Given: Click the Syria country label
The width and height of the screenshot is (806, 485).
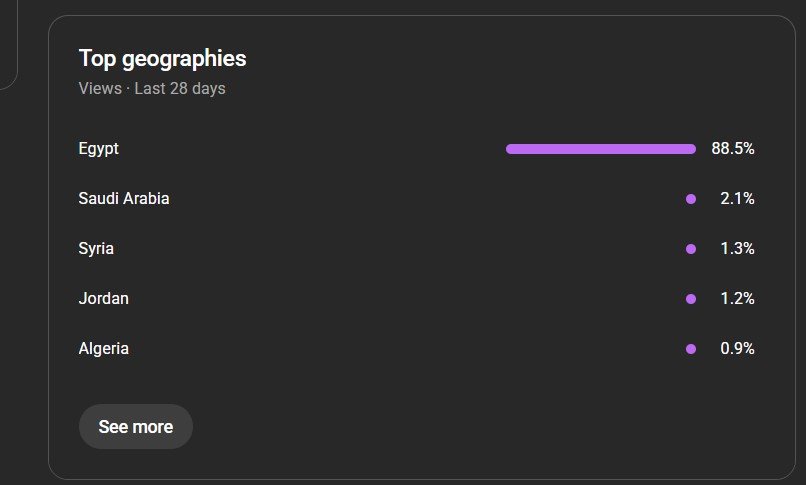Looking at the screenshot, I should coord(96,249).
